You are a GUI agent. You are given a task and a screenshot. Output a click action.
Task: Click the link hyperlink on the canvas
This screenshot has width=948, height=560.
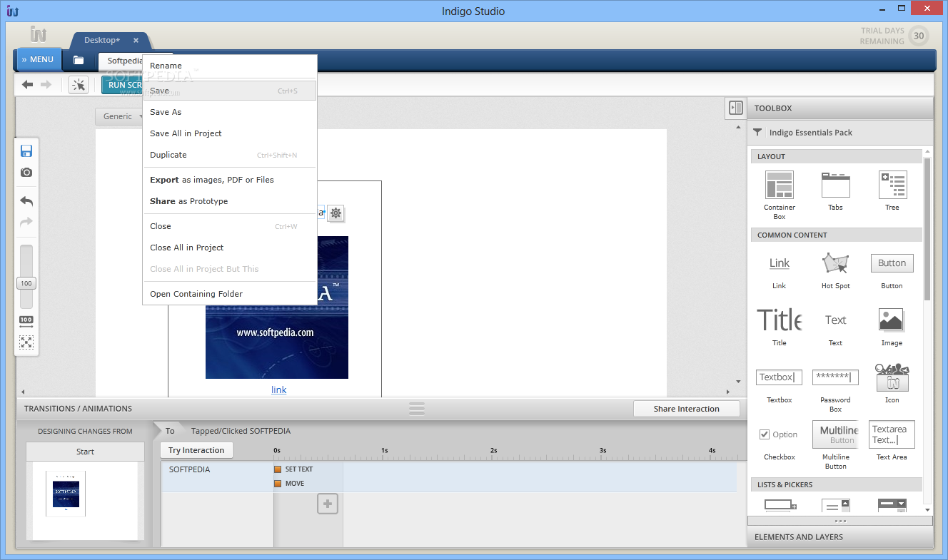click(279, 390)
